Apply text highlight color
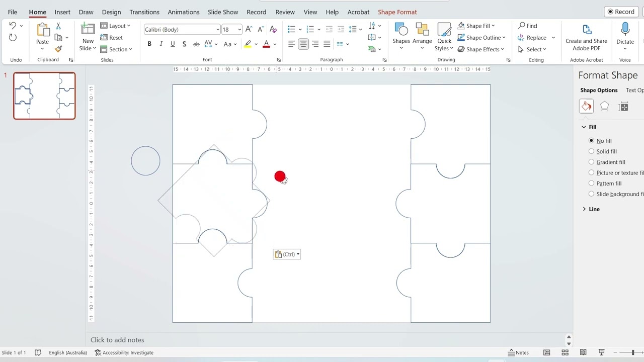Screen dimensions: 644x362 [x=248, y=44]
